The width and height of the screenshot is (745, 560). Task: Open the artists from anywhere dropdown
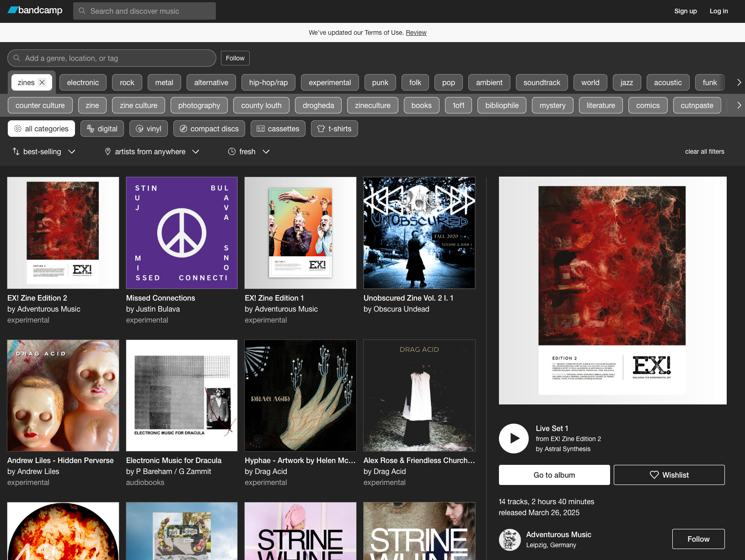tap(152, 151)
